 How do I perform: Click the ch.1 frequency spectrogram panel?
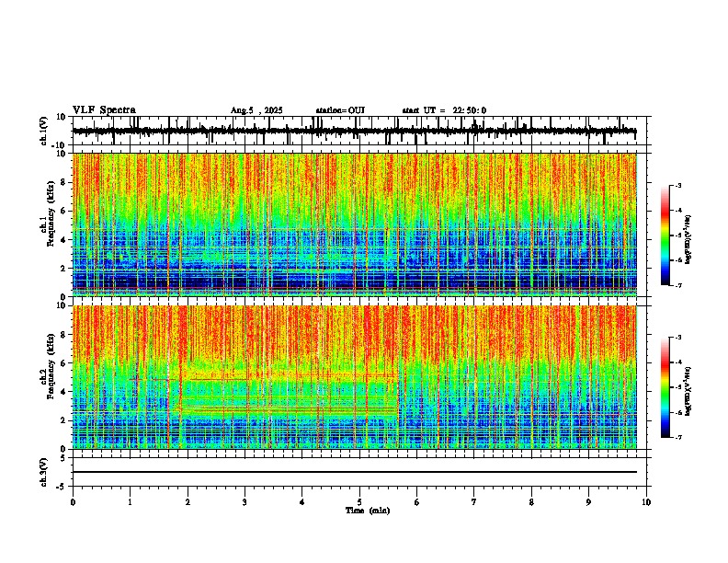[355, 224]
